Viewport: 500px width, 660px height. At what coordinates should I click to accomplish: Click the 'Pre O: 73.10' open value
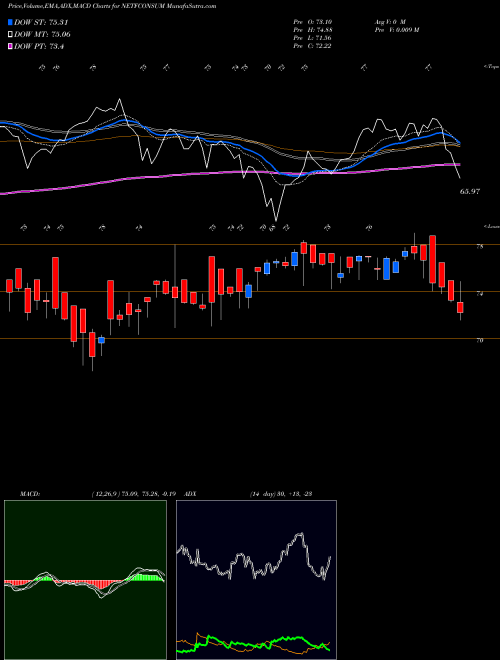(312, 21)
